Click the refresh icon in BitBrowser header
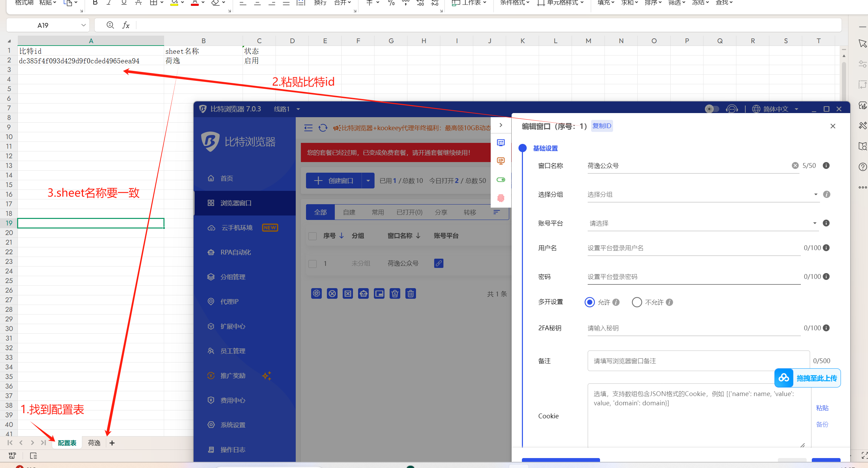This screenshot has height=468, width=868. tap(323, 128)
